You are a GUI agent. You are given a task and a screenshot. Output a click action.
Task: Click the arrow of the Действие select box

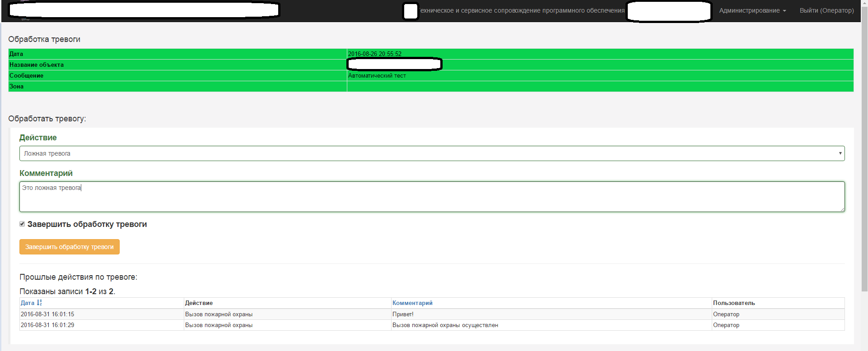coord(840,153)
